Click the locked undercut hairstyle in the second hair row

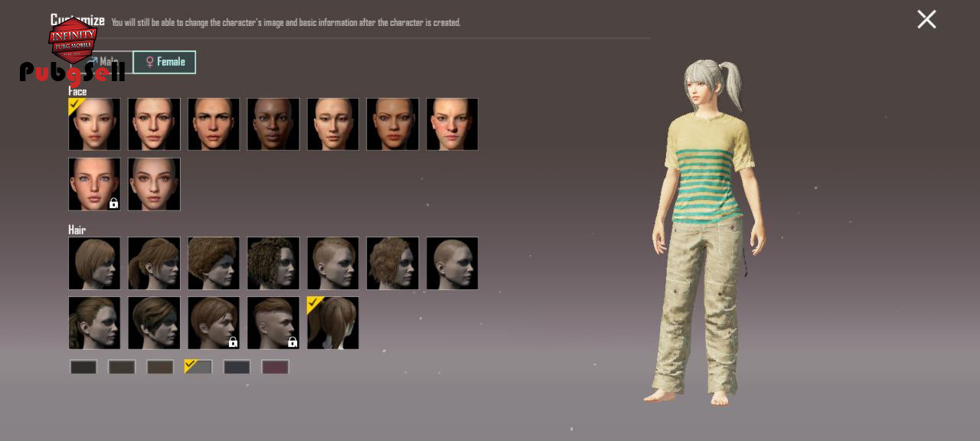pos(273,323)
